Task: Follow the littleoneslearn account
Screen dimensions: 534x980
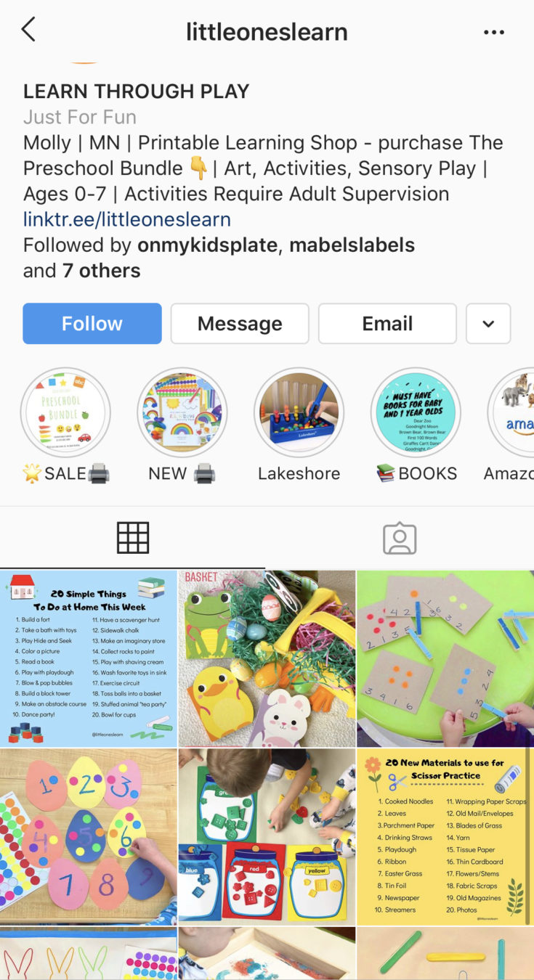Action: tap(92, 324)
